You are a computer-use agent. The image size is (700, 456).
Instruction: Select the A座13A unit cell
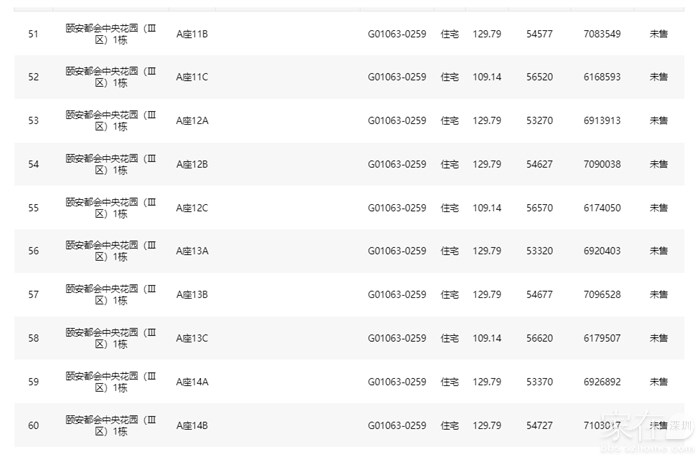[191, 251]
